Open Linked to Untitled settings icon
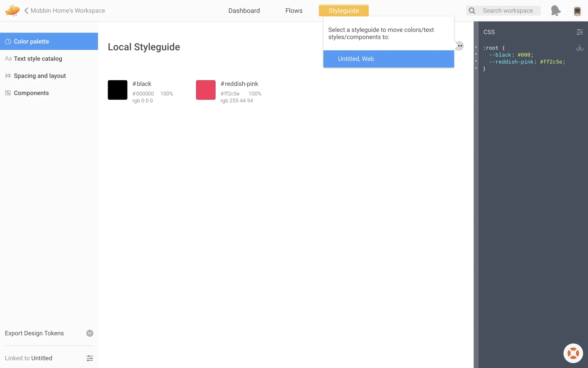The height and width of the screenshot is (368, 588). point(90,358)
